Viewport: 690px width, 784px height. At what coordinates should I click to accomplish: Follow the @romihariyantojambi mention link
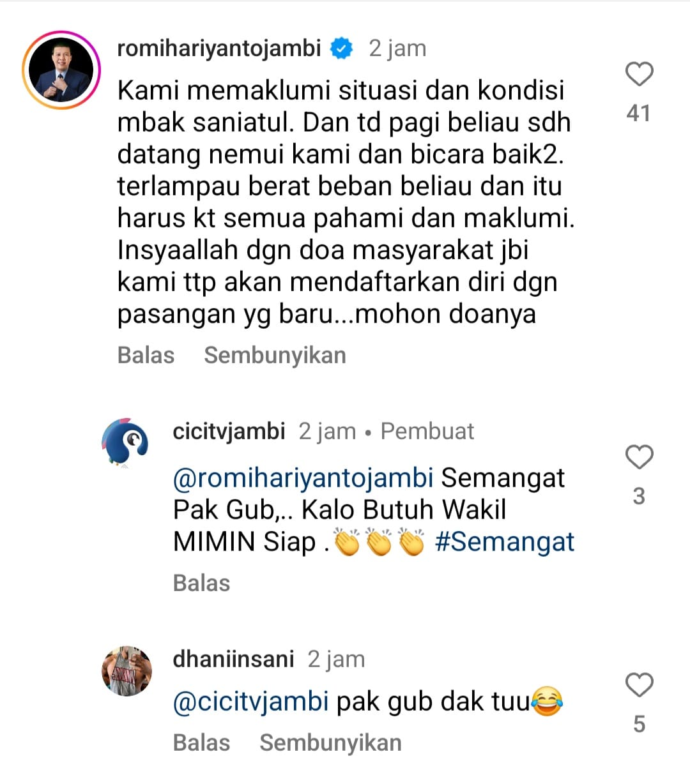click(x=303, y=478)
